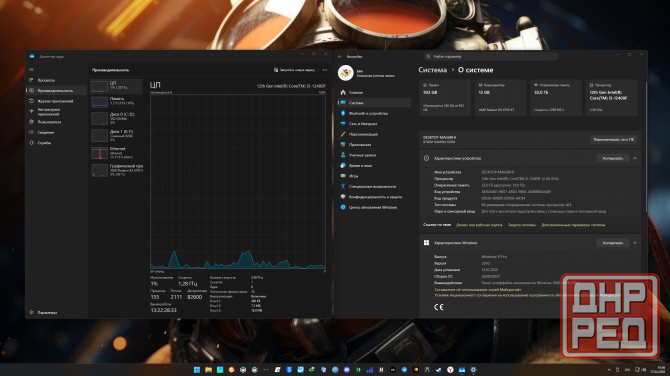Open Главная in Settings sidebar

[374, 92]
